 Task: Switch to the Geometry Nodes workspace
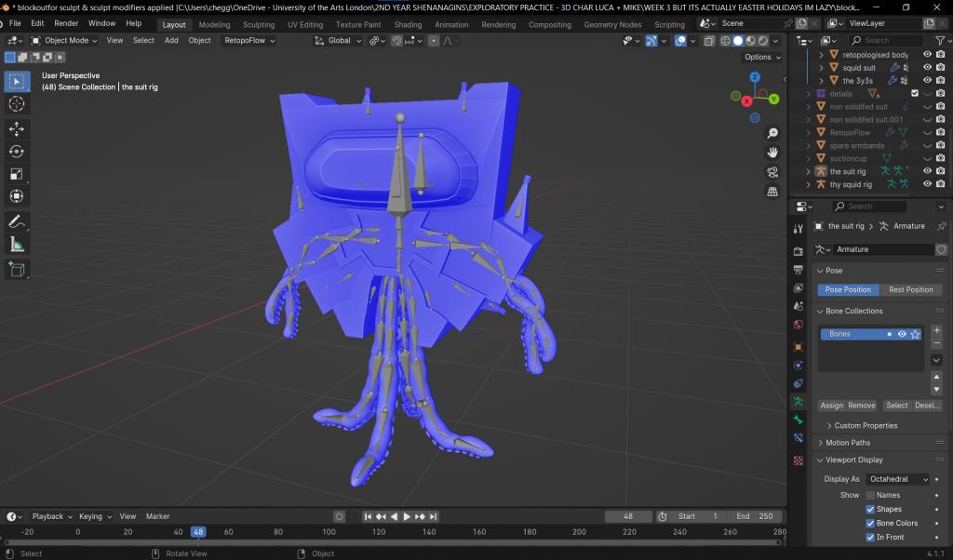tap(612, 25)
